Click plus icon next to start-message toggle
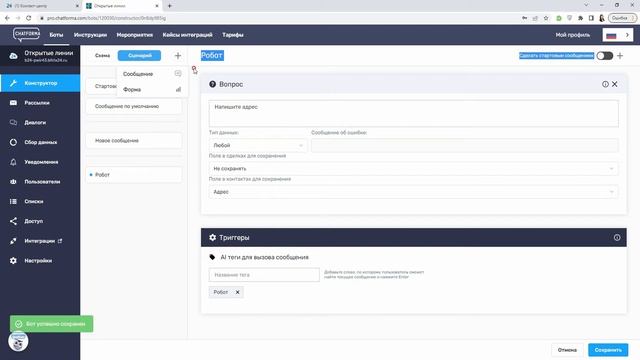Image resolution: width=640 pixels, height=360 pixels. (x=620, y=56)
